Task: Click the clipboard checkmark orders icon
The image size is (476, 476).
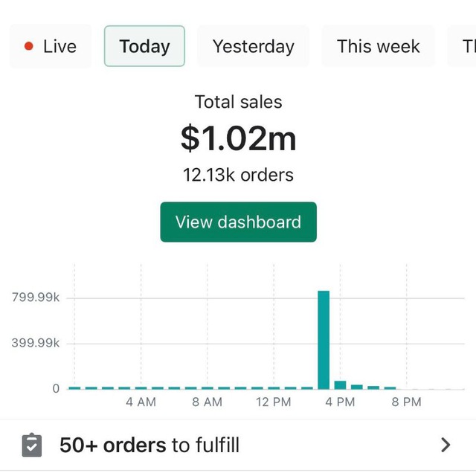Action: click(32, 445)
